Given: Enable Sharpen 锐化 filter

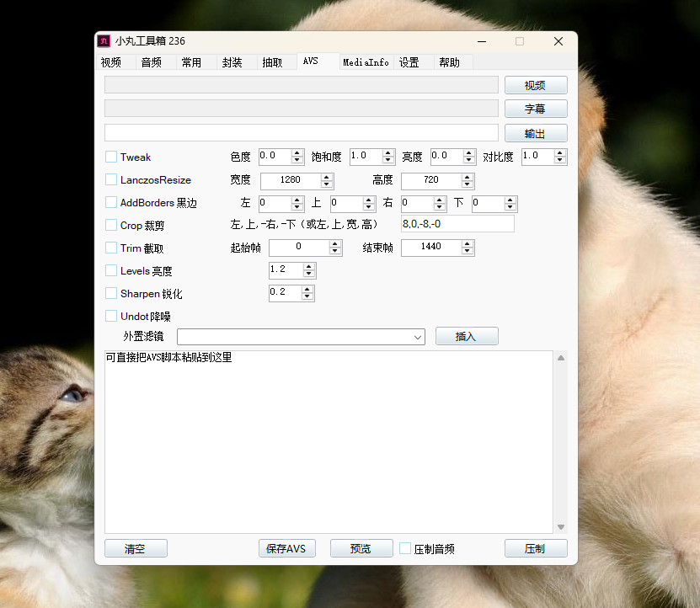Looking at the screenshot, I should 110,293.
